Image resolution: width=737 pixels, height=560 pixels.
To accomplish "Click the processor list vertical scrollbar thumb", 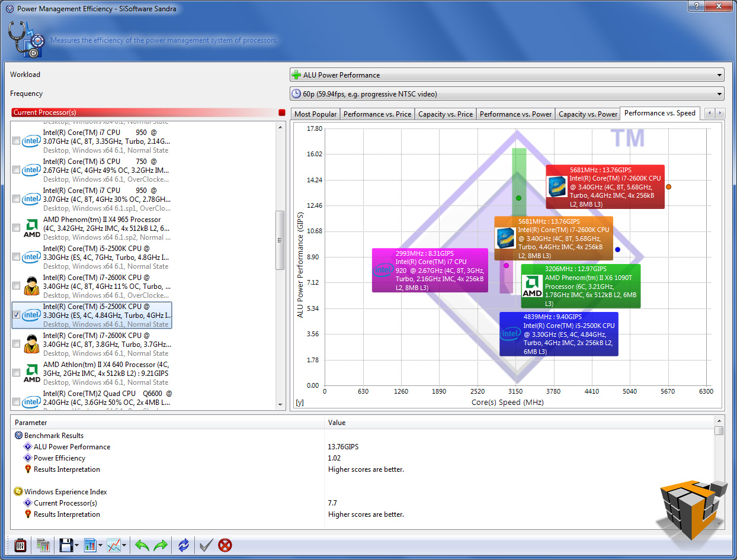I will tap(281, 240).
